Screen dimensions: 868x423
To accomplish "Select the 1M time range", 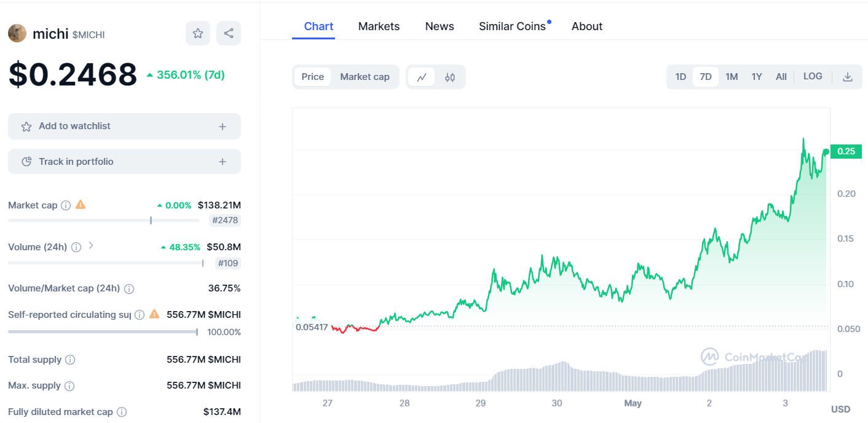I will 732,77.
